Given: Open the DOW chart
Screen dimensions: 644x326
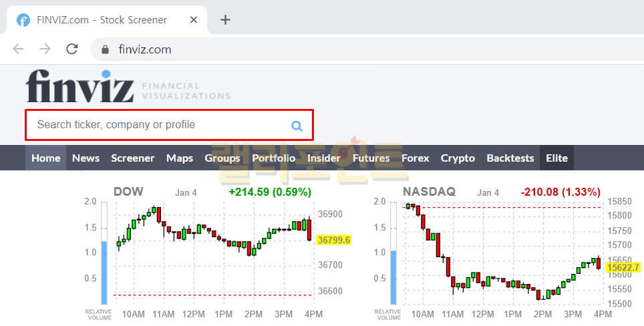Looking at the screenshot, I should (214, 251).
